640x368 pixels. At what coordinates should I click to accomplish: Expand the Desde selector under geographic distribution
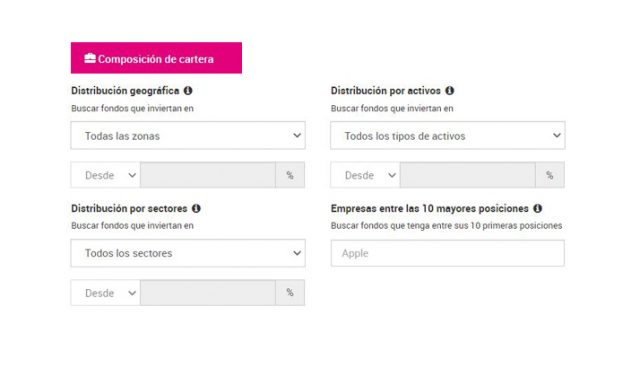(106, 175)
